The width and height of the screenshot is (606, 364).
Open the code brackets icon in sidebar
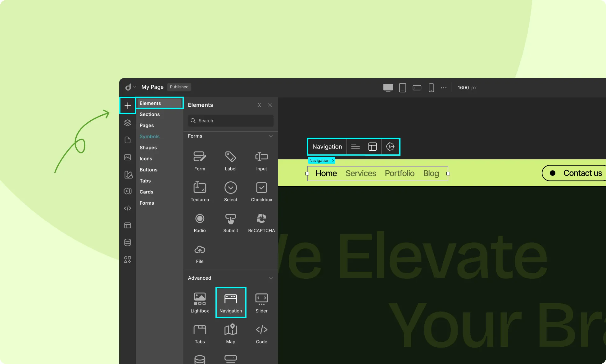[128, 208]
